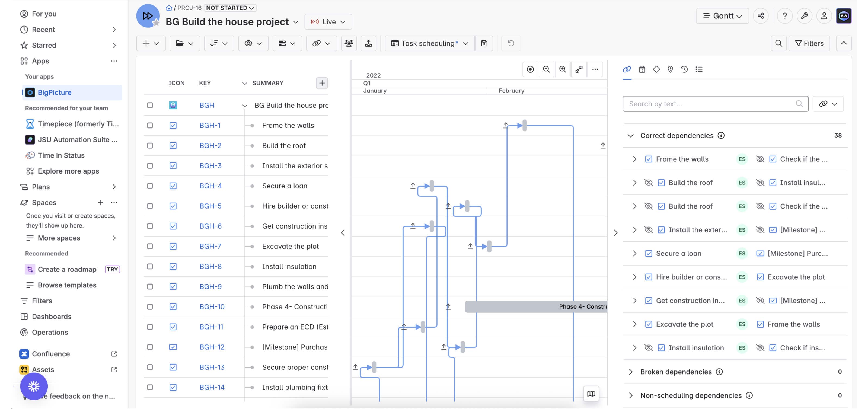
Task: Collapse the toolbar with the up chevron
Action: tap(843, 43)
